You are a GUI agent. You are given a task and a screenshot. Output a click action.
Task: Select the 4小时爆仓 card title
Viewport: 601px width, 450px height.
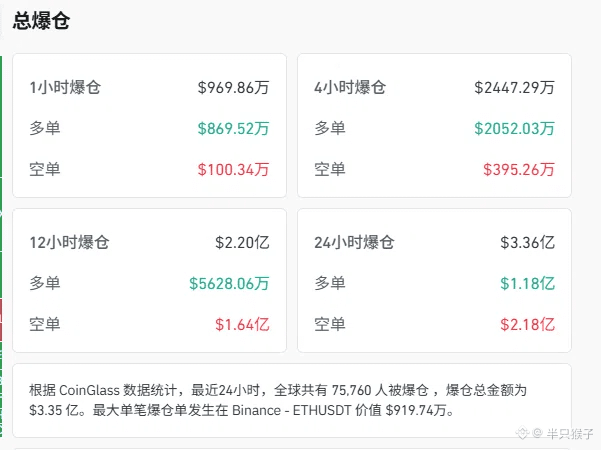(x=350, y=87)
